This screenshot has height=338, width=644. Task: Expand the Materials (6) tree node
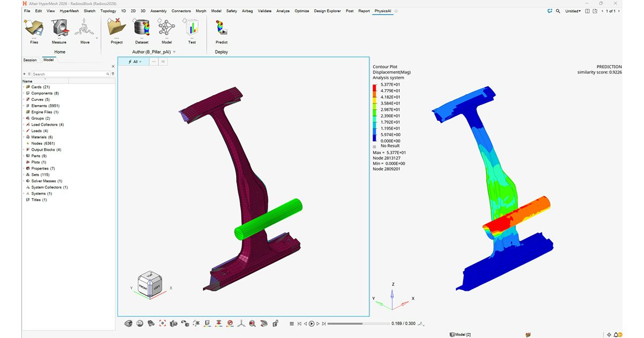[24, 137]
